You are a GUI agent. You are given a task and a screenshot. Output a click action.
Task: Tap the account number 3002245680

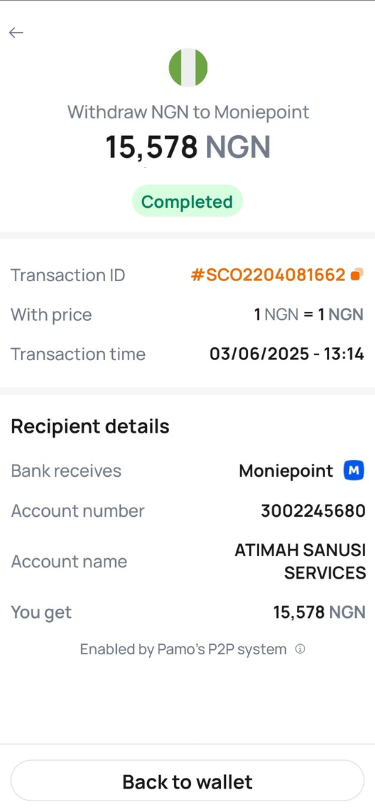tap(313, 511)
